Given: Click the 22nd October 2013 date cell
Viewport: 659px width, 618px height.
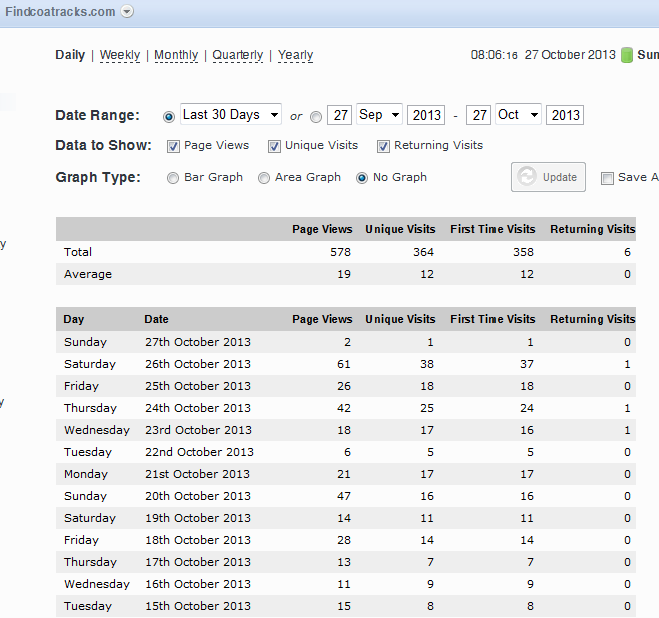Looking at the screenshot, I should coord(199,452).
